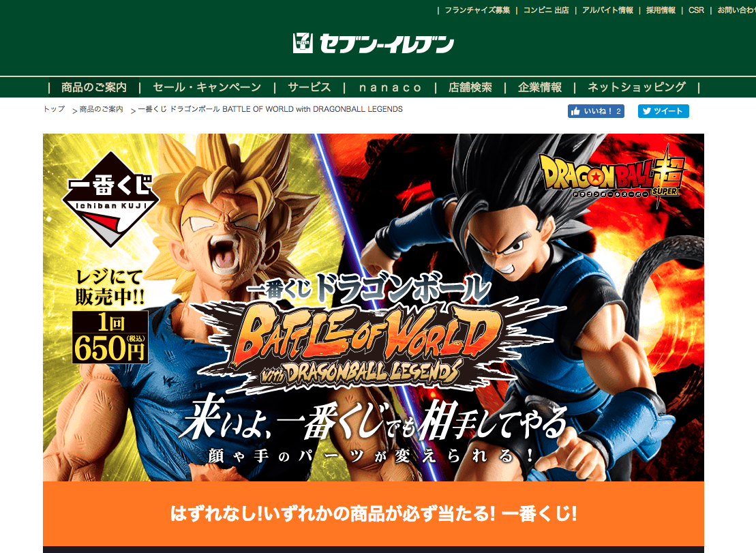Open the サービス menu item
The width and height of the screenshot is (756, 553).
309,87
